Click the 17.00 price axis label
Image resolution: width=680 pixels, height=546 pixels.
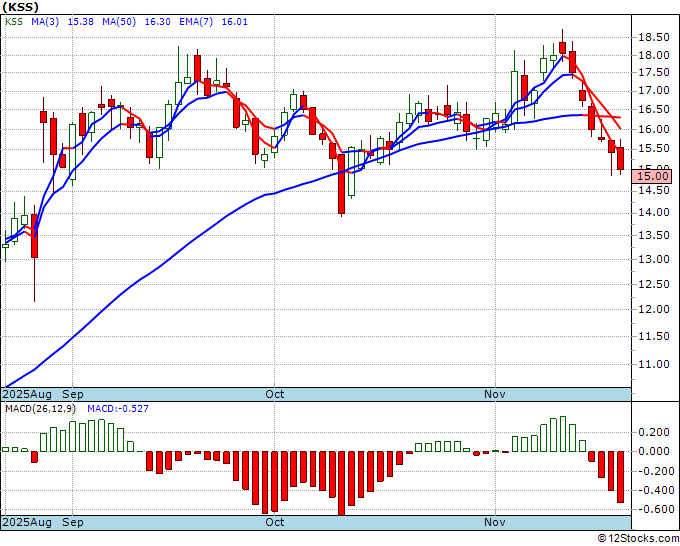pos(654,91)
